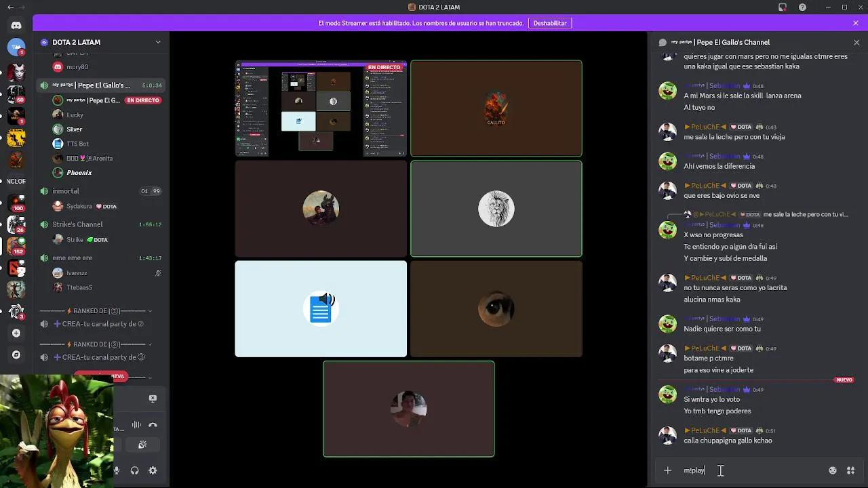Join the inmortal voice channel

pyautogui.click(x=102, y=191)
